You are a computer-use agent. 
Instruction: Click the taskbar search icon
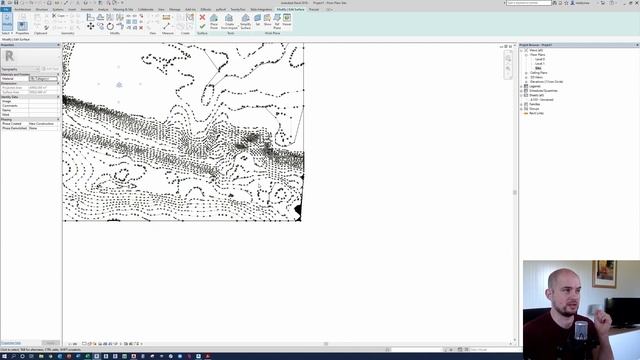13,356
